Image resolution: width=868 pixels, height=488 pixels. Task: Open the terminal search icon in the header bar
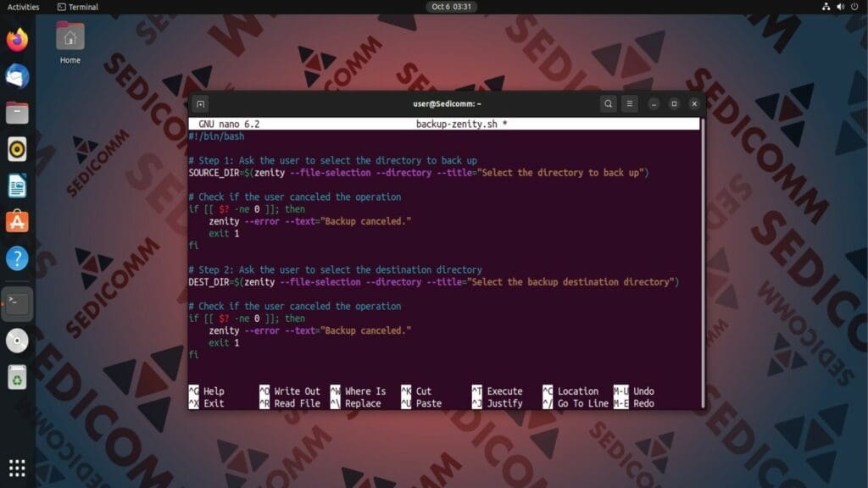[x=608, y=103]
